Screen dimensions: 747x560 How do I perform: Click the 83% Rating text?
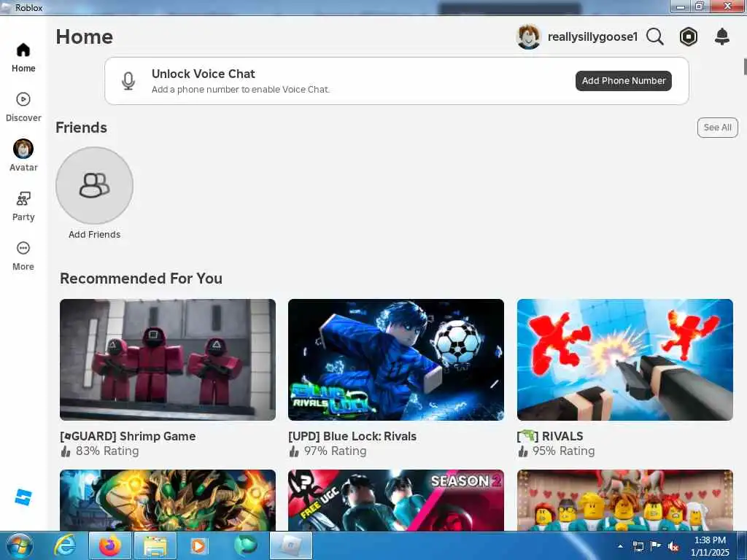[107, 451]
